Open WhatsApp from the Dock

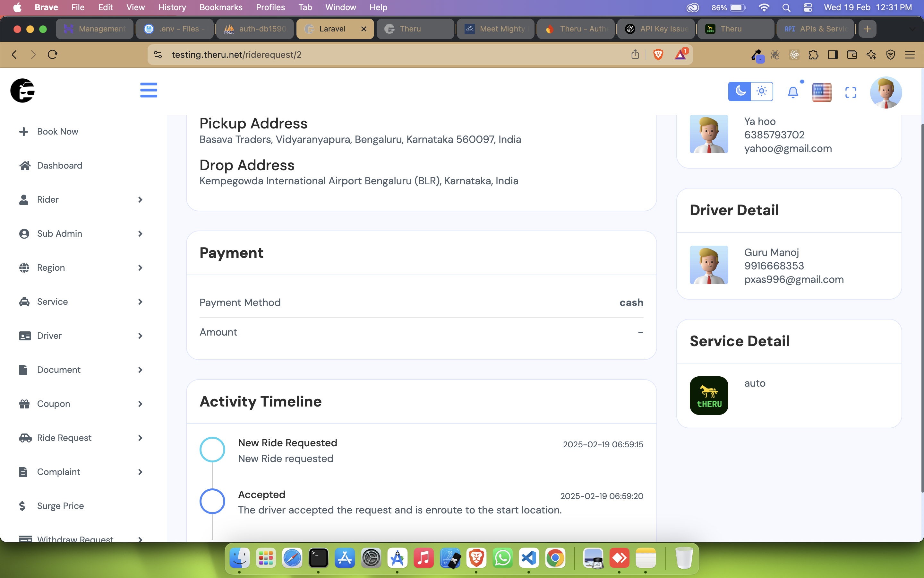pyautogui.click(x=502, y=558)
